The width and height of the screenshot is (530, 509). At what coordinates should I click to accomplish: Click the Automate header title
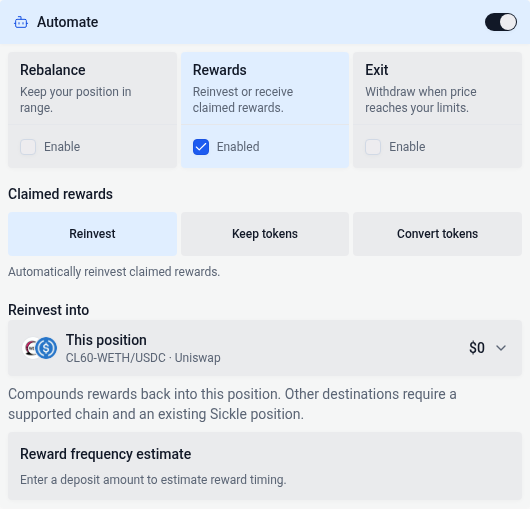pos(68,22)
